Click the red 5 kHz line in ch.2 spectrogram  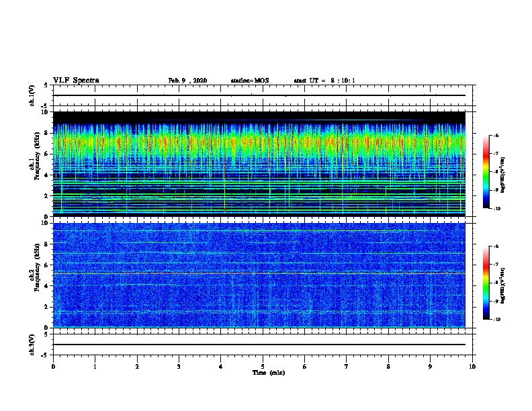pos(259,273)
